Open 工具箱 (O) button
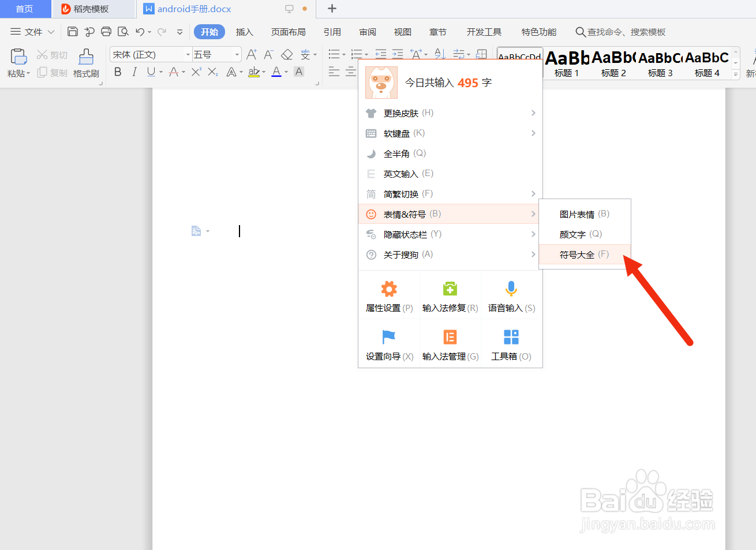Screen dimensions: 756x550 511,344
